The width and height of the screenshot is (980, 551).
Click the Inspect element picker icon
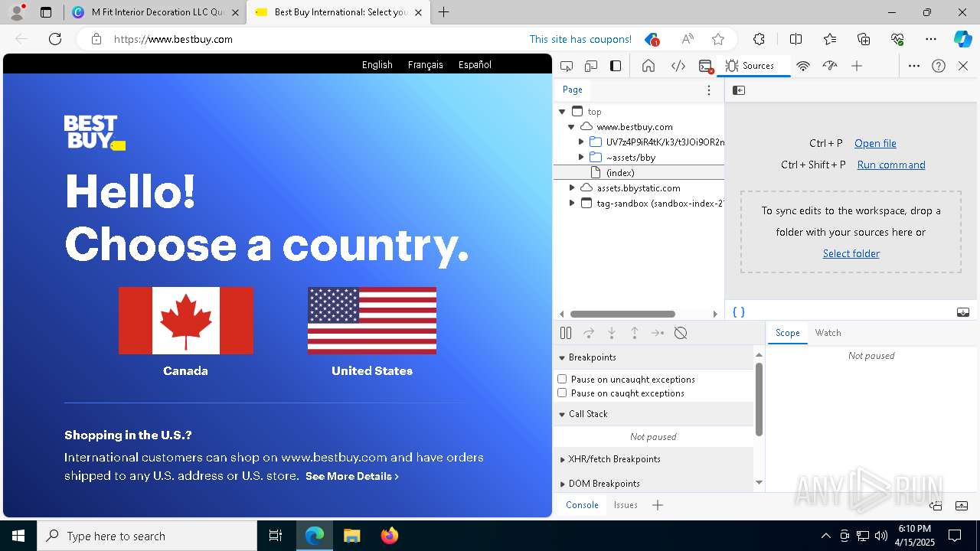pos(567,66)
